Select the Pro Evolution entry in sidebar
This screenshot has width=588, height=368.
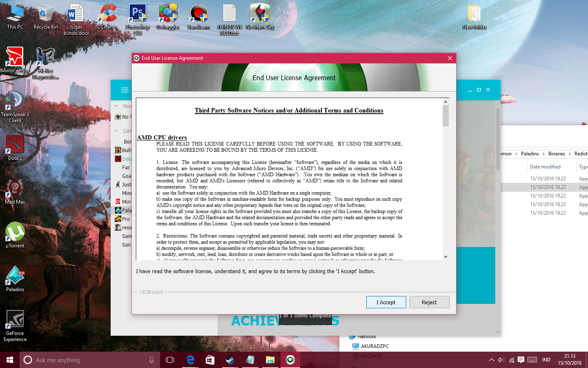tap(123, 219)
